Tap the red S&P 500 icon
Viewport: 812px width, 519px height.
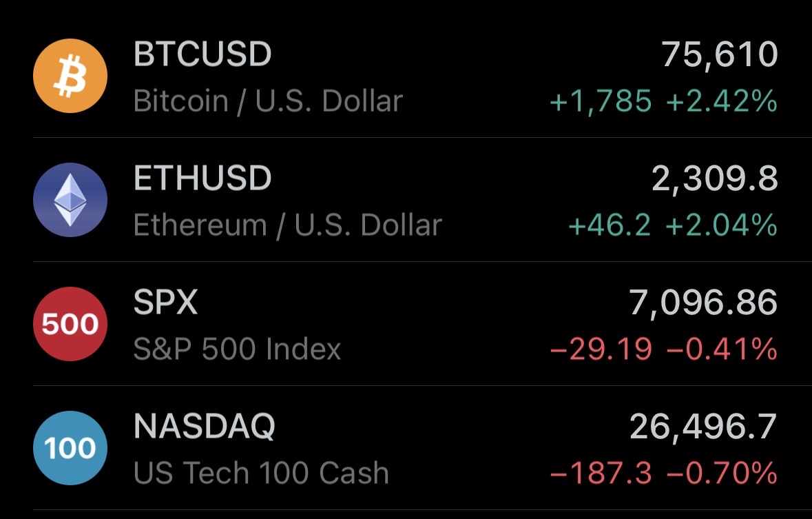70,324
